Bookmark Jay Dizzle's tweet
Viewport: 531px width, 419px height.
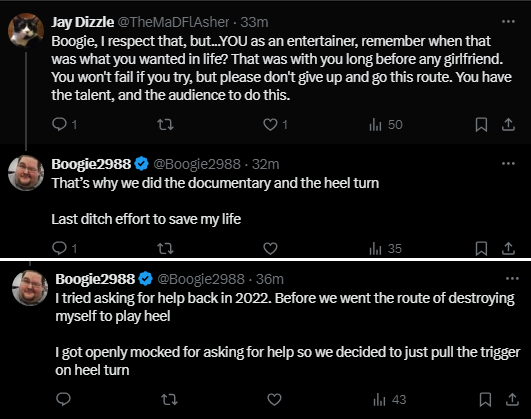481,124
